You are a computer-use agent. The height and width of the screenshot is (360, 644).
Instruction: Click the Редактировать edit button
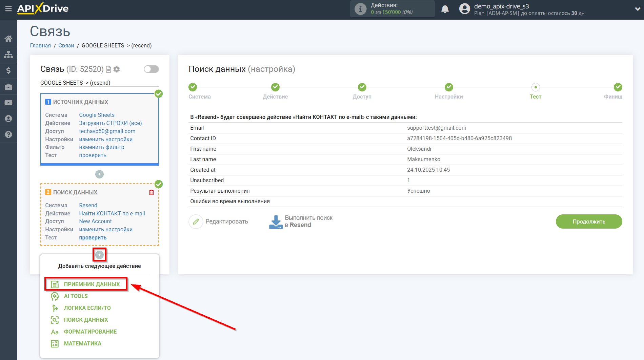click(219, 221)
